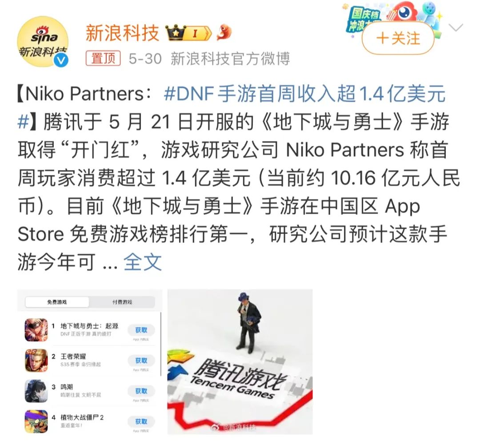The width and height of the screenshot is (480, 448).
Task: Open the Sina Tech profile avatar
Action: [x=43, y=42]
